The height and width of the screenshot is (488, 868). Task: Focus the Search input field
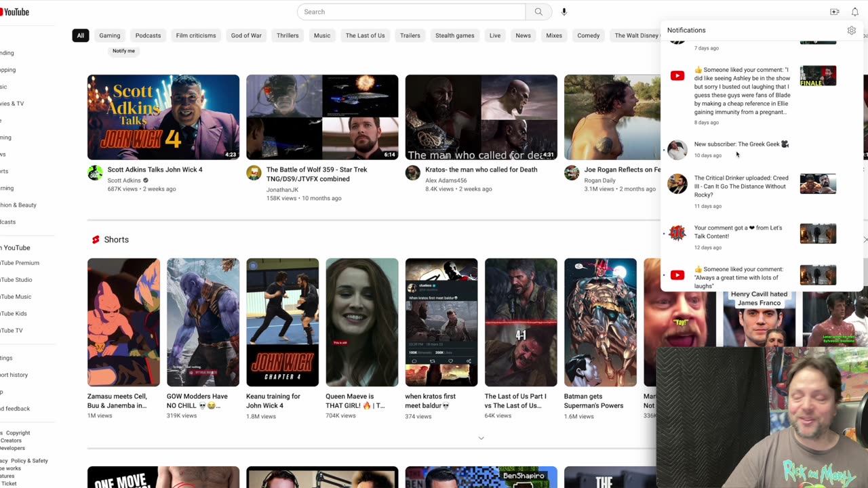pyautogui.click(x=411, y=12)
